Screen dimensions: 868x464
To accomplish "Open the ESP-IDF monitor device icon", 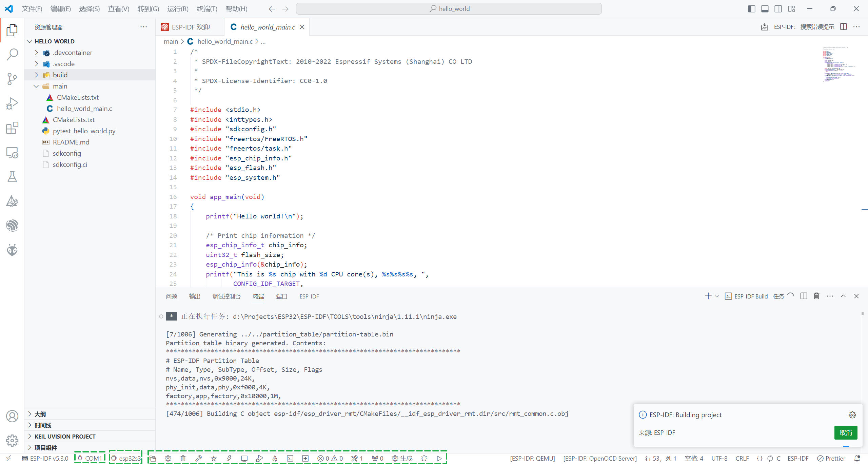I will [x=244, y=458].
